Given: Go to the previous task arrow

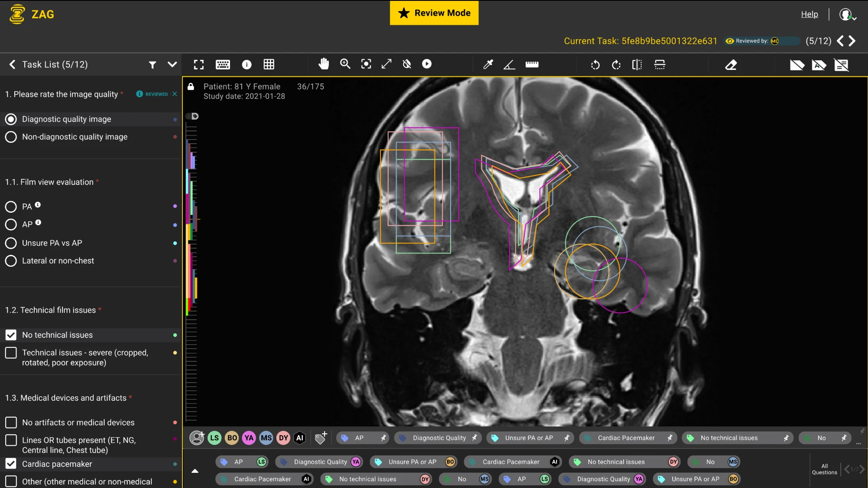Looking at the screenshot, I should [x=840, y=41].
